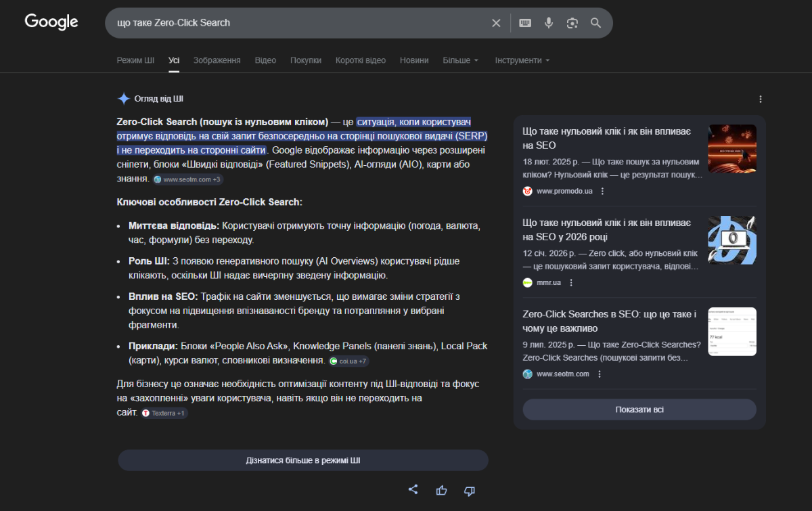
Task: Open Google Lens image search
Action: pyautogui.click(x=572, y=22)
